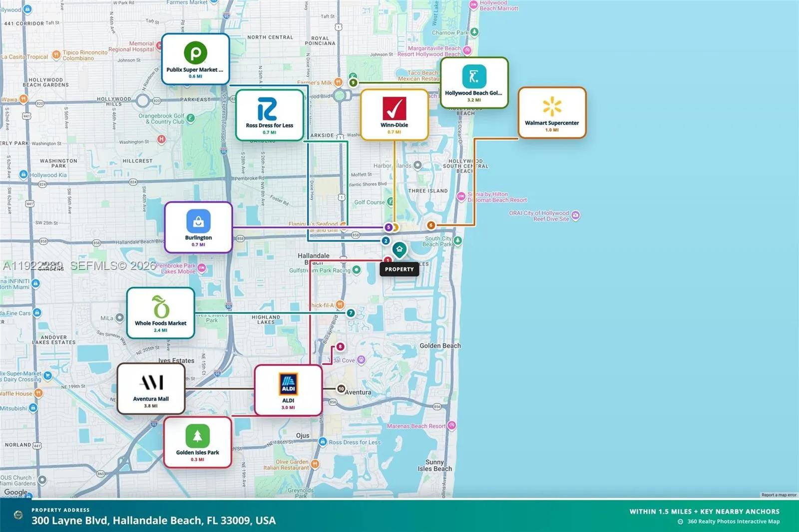799x532 pixels.
Task: Select the Ross Dress for Less anchor card logo
Action: pos(267,109)
